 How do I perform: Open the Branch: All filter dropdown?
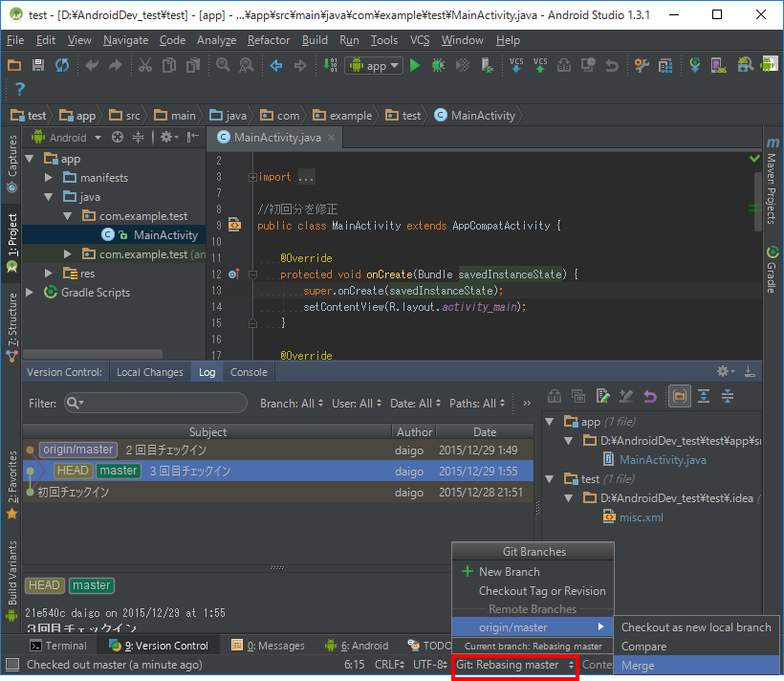[292, 404]
